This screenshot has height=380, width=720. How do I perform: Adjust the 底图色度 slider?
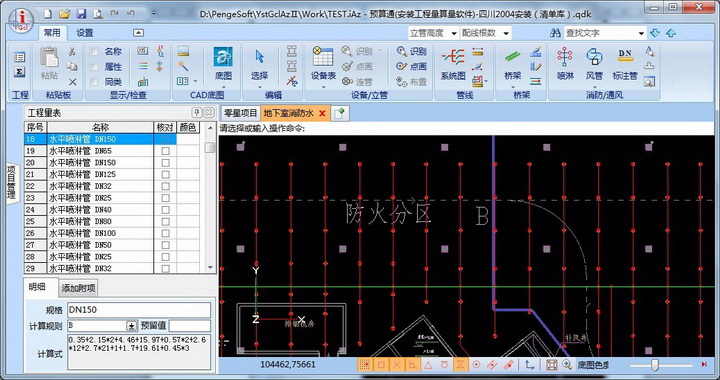tap(655, 365)
